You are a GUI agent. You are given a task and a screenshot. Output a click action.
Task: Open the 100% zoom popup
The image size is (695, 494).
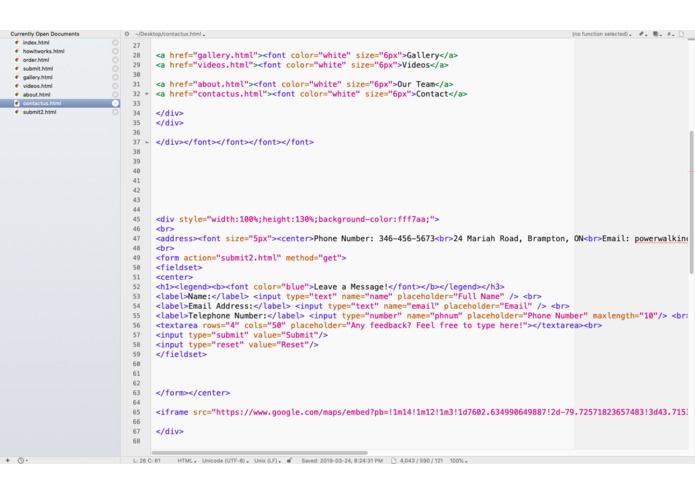[458, 461]
